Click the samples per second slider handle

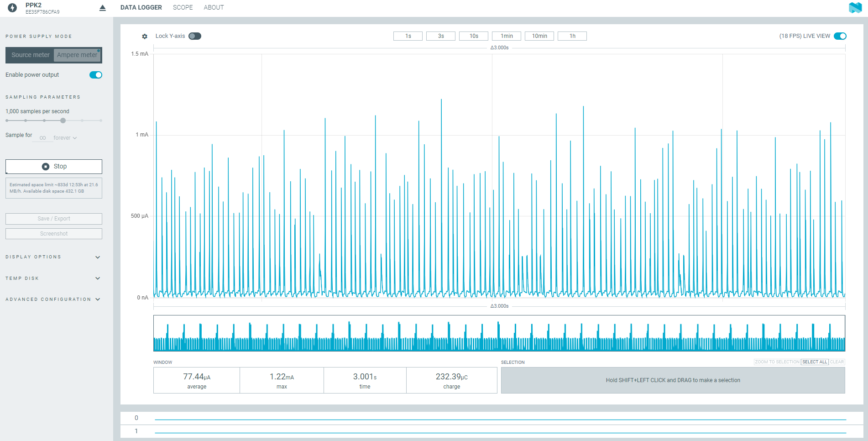pyautogui.click(x=63, y=121)
